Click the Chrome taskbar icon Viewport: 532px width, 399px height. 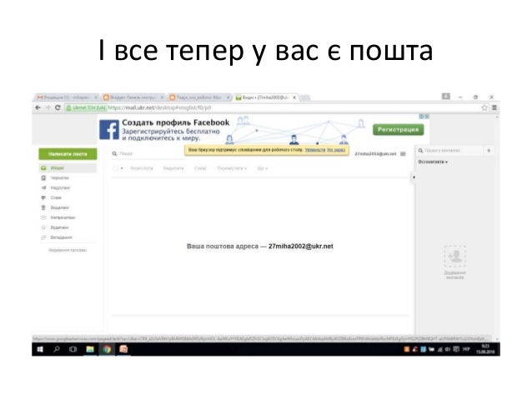(107, 349)
